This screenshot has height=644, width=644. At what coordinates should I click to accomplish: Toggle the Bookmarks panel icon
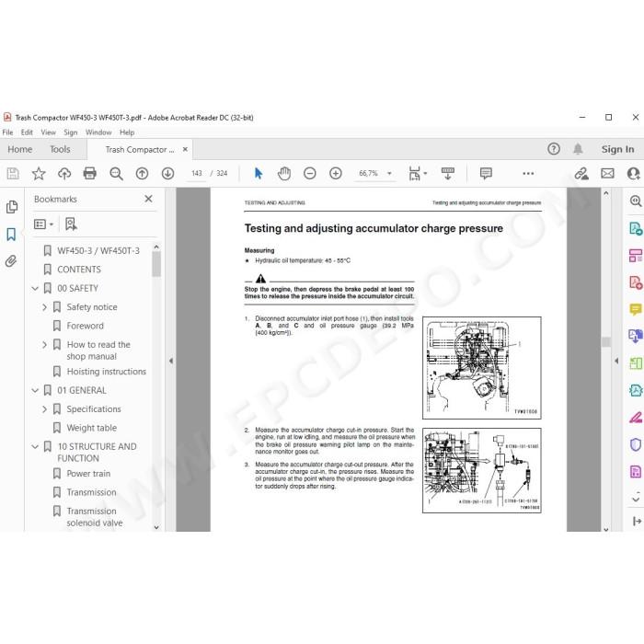tap(11, 235)
